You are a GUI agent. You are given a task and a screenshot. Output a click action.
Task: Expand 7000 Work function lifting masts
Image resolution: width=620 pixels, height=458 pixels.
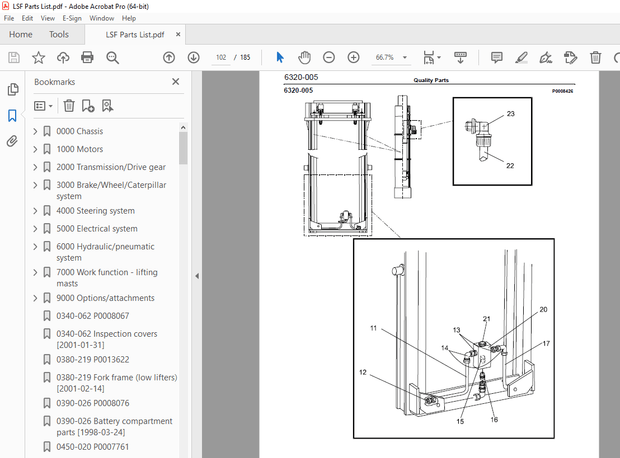35,273
